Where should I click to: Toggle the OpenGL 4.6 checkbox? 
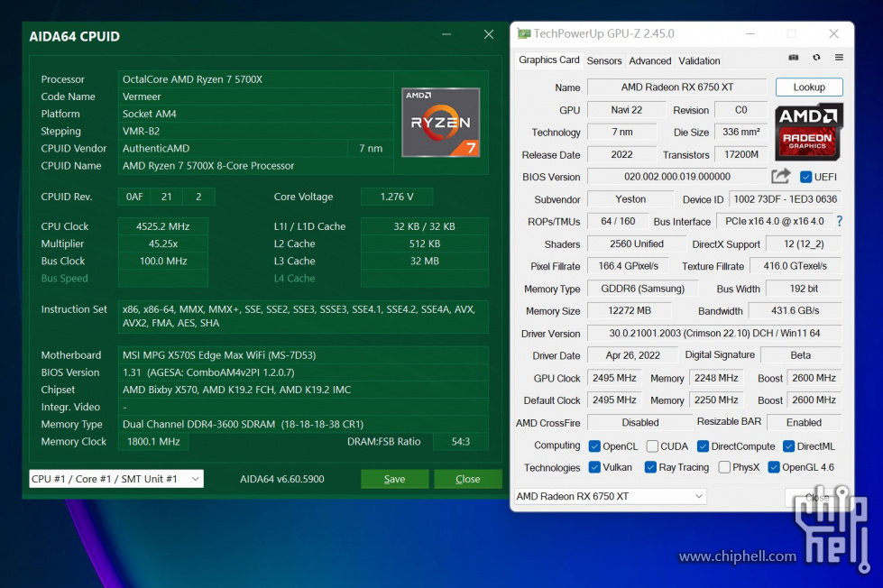(x=774, y=467)
